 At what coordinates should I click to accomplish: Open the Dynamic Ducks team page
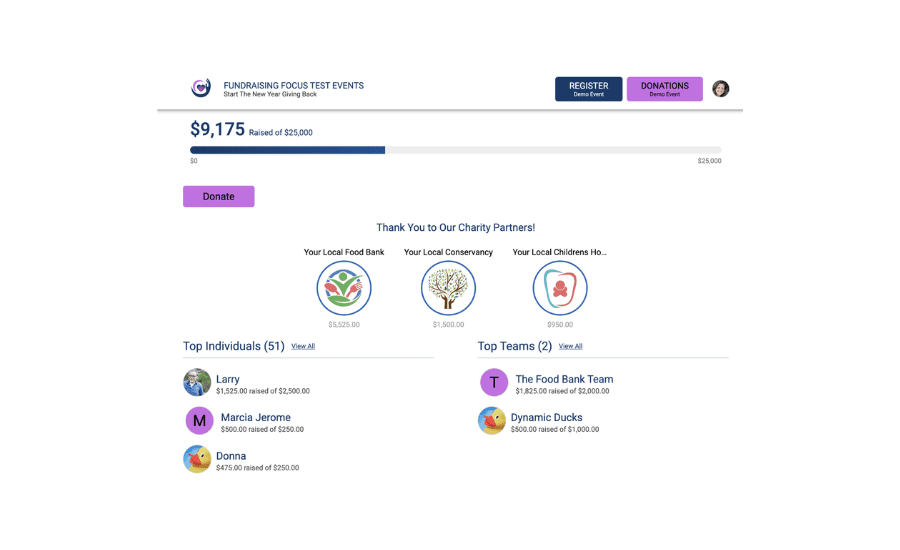click(546, 417)
